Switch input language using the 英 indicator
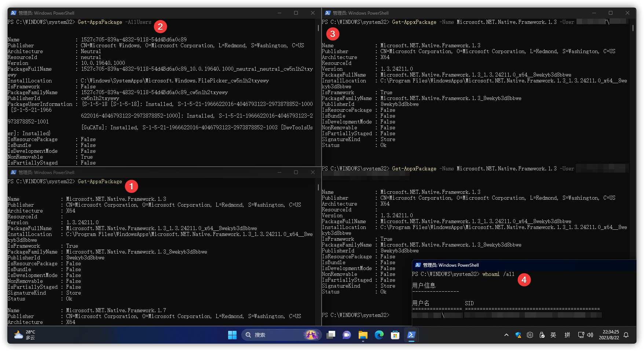The image size is (644, 351). tap(553, 335)
